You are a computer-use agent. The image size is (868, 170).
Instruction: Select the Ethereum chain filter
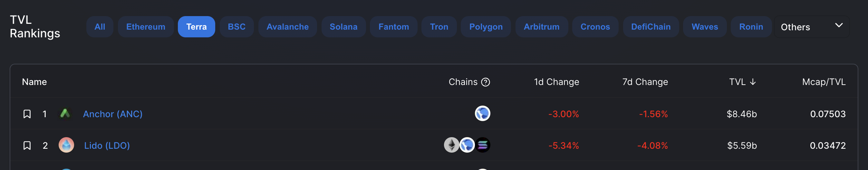[146, 27]
